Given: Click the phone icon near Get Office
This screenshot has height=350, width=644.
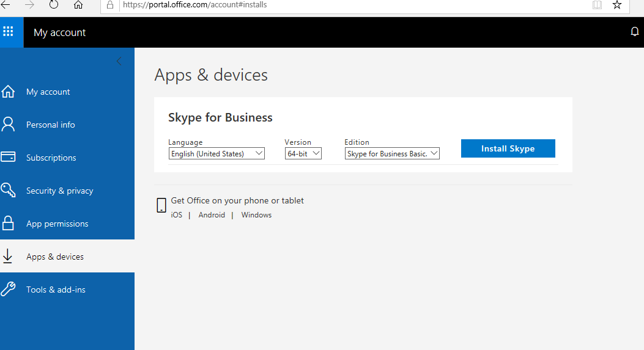Looking at the screenshot, I should pos(161,205).
